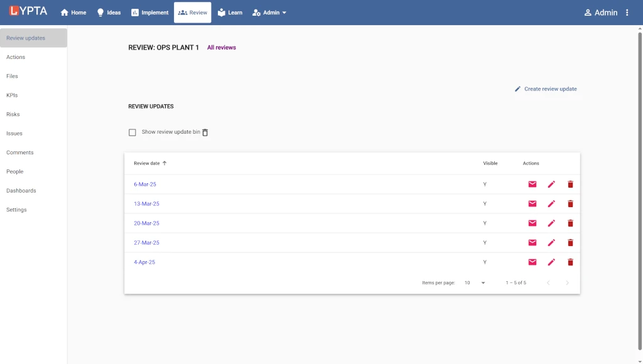Click the '1 – 5 of 5' range label
Viewport: 643px width, 364px height.
tap(516, 283)
